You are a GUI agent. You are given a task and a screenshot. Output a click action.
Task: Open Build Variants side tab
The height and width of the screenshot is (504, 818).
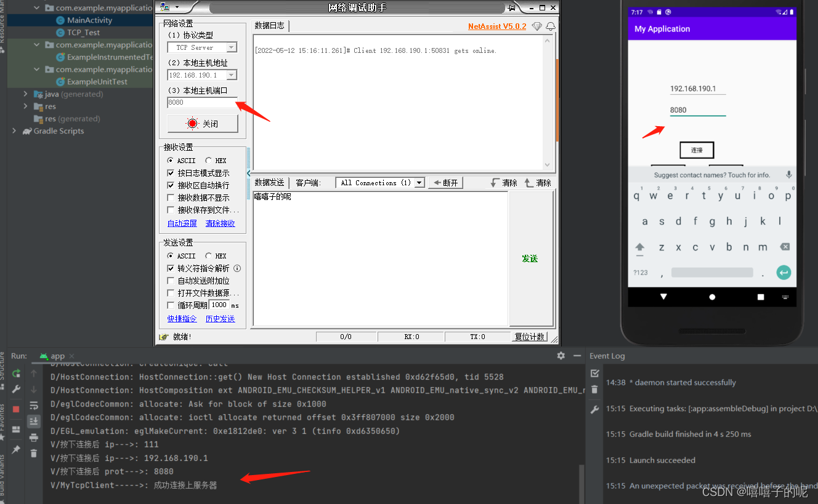[3, 475]
